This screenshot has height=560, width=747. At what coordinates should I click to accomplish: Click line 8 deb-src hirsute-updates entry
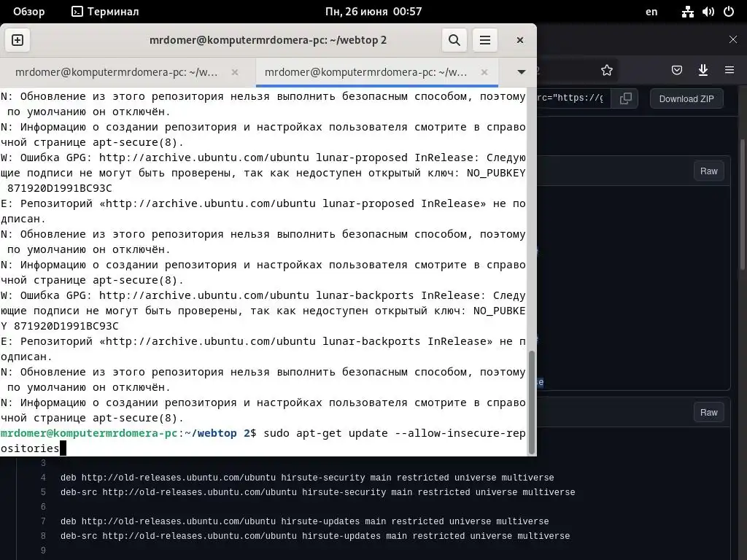pyautogui.click(x=315, y=536)
